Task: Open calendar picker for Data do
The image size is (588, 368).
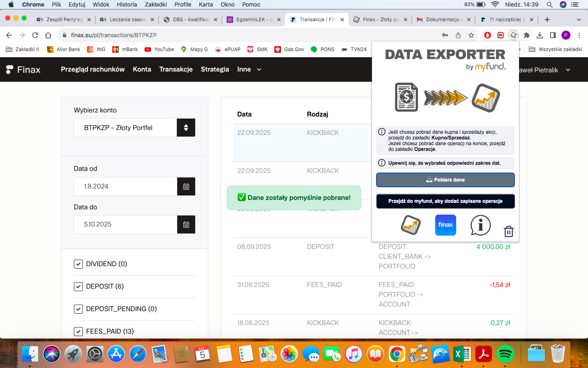Action: pos(186,224)
